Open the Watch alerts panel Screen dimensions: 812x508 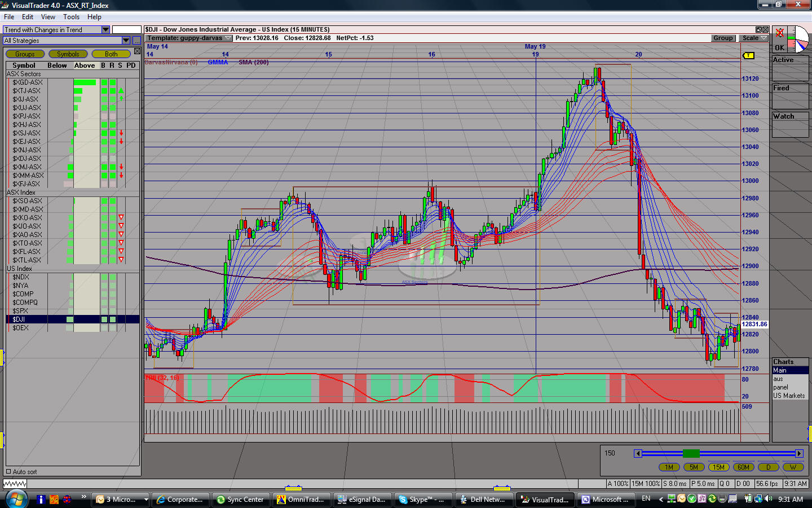click(791, 124)
